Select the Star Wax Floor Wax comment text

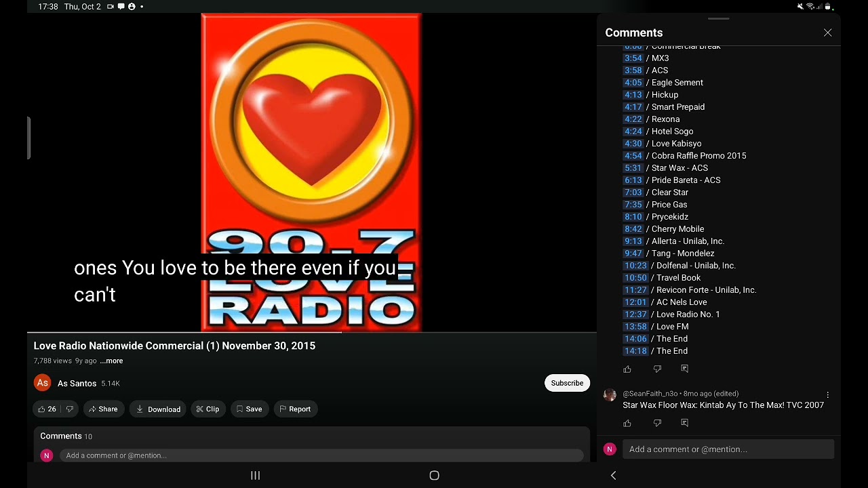pyautogui.click(x=723, y=405)
